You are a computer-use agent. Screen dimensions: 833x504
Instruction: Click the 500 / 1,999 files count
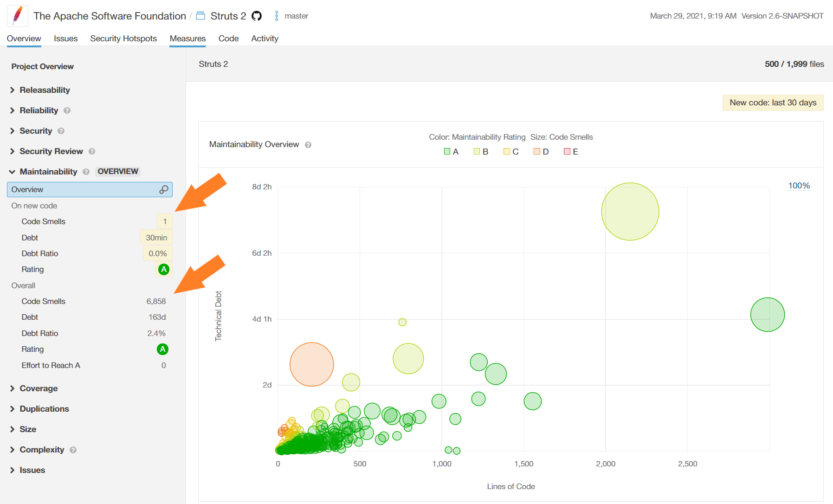tap(794, 64)
